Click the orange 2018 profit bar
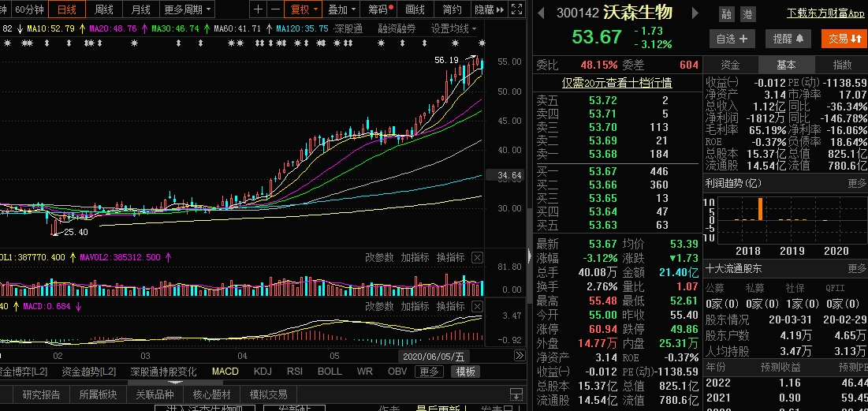Screen dimensions: 868x411 (x=760, y=209)
